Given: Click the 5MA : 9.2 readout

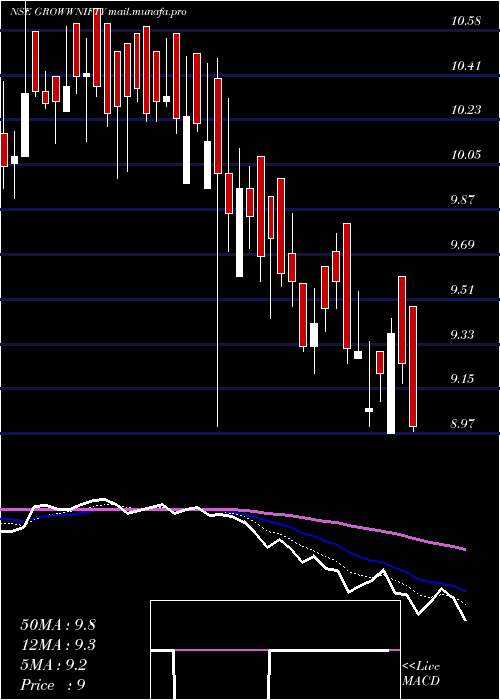Looking at the screenshot, I should pyautogui.click(x=54, y=665).
